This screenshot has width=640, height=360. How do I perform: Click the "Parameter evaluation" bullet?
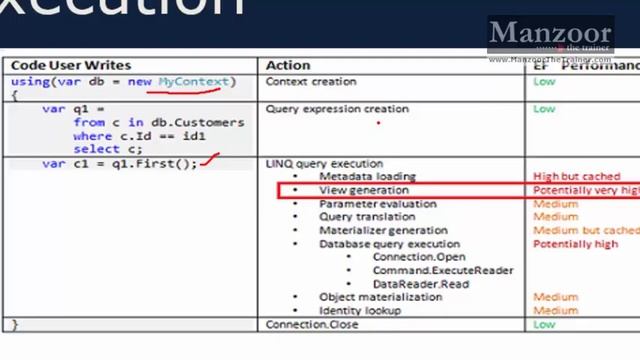[378, 204]
